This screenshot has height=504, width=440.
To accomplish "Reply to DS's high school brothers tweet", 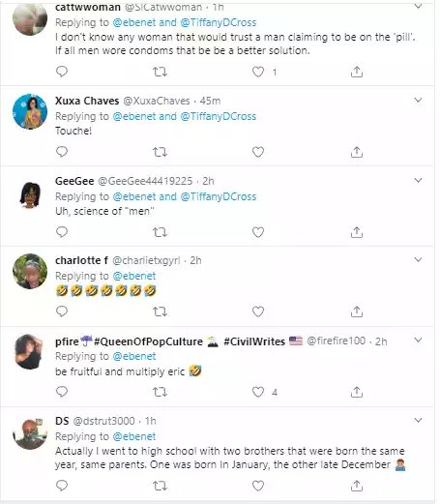I will pos(62,486).
